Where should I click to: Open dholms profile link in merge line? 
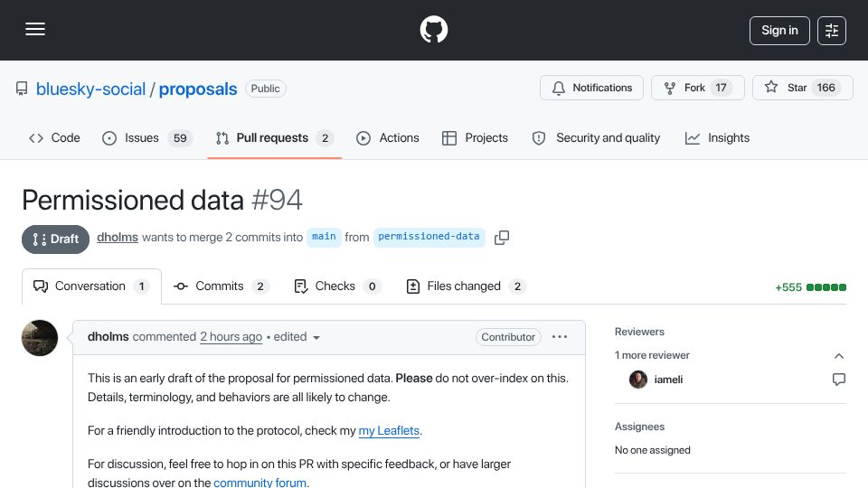[x=118, y=238]
